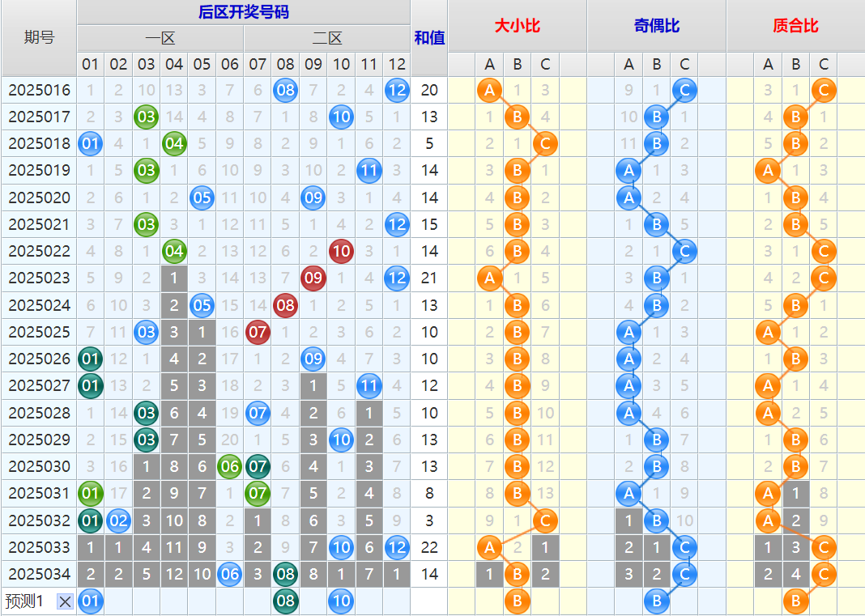The height and width of the screenshot is (616, 865).
Task: Click the red 09 ball in row 2025023
Action: (313, 278)
